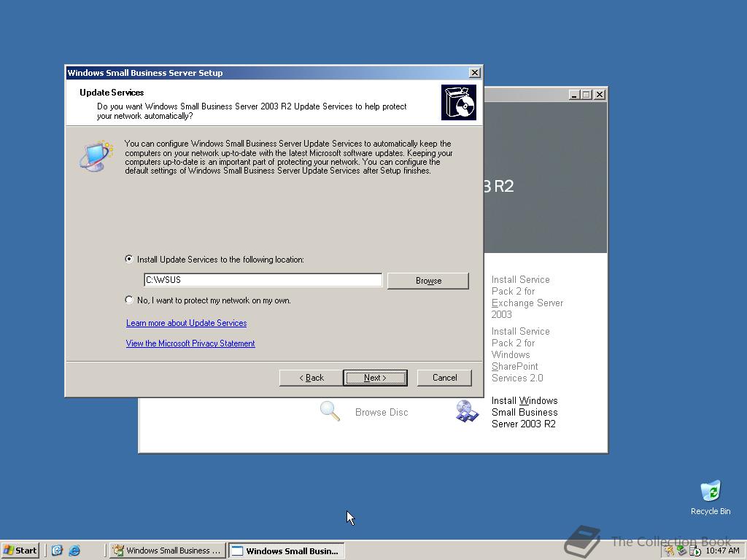Switch to active Windows Small Busin... taskbar button
The height and width of the screenshot is (560, 747).
coord(286,551)
